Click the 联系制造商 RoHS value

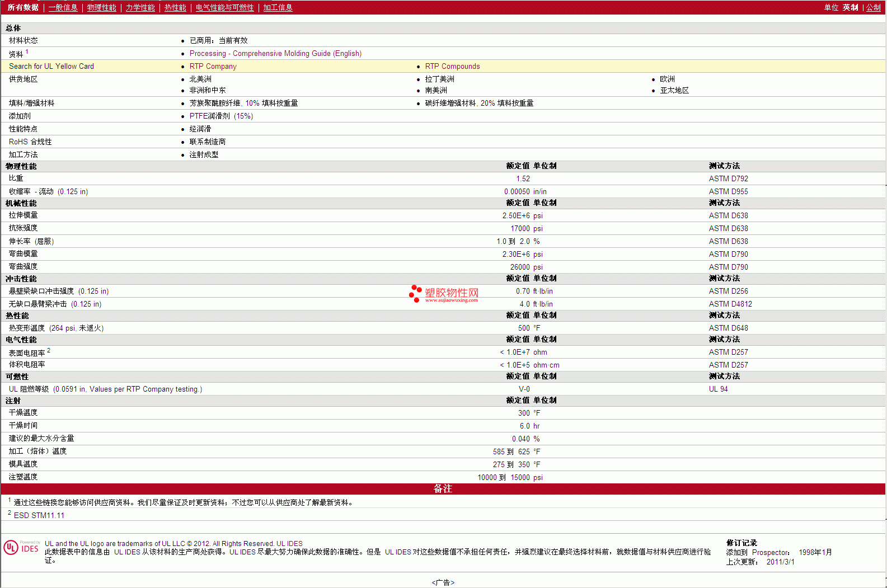208,142
